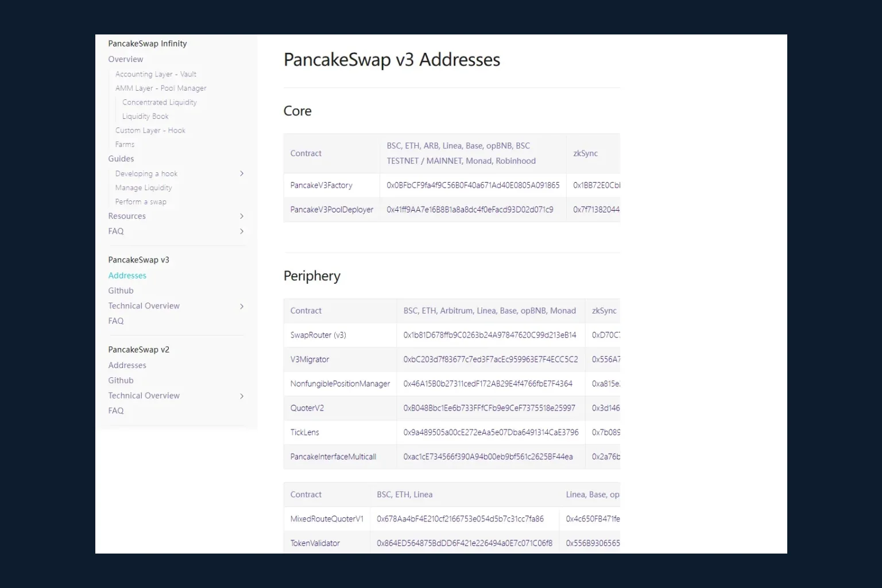Select the "QuoterV2" contract cell
882x588 pixels.
[340, 408]
